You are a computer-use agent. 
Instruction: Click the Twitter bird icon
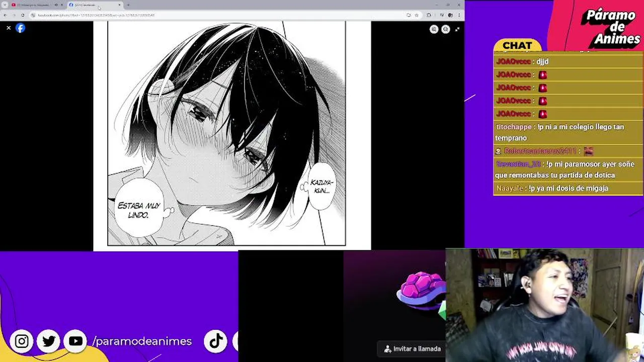tap(49, 341)
